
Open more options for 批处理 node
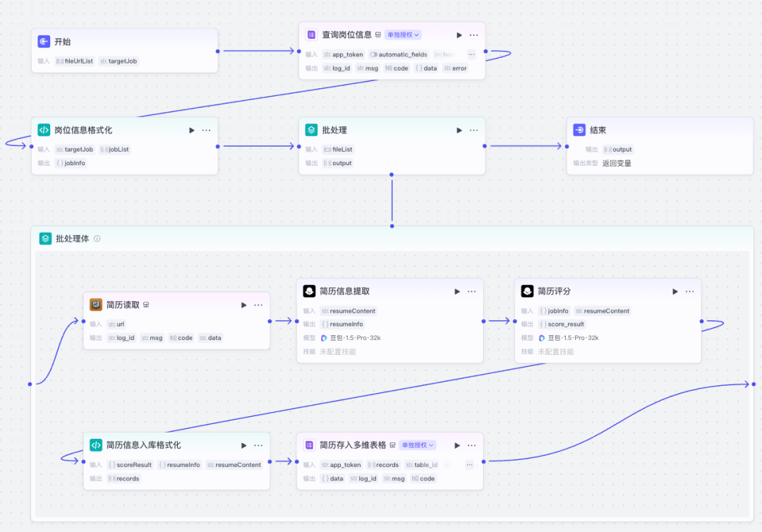(x=474, y=131)
